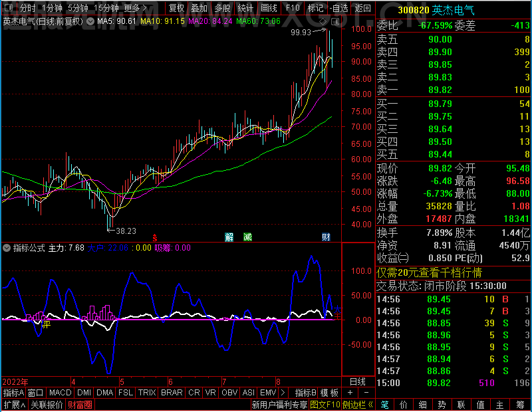Open F10 company information
Image resolution: width=532 pixels, height=412 pixels.
click(x=293, y=8)
